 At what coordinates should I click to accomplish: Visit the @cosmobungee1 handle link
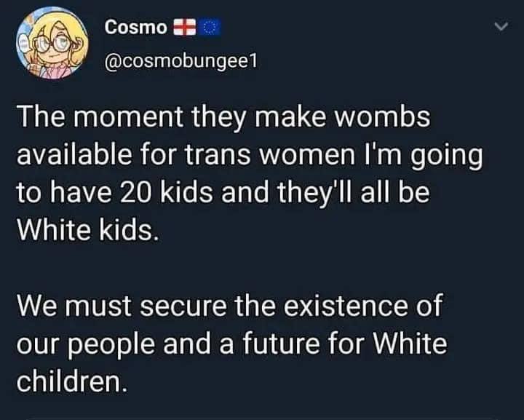(181, 61)
